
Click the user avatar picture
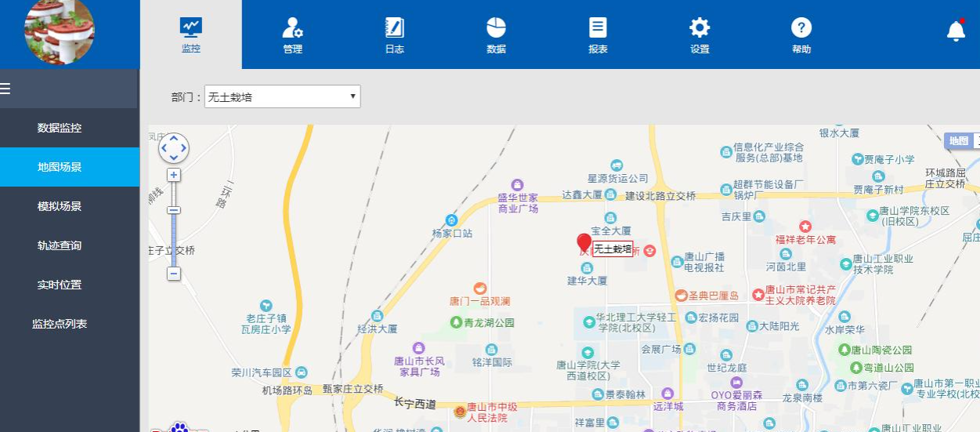point(60,31)
